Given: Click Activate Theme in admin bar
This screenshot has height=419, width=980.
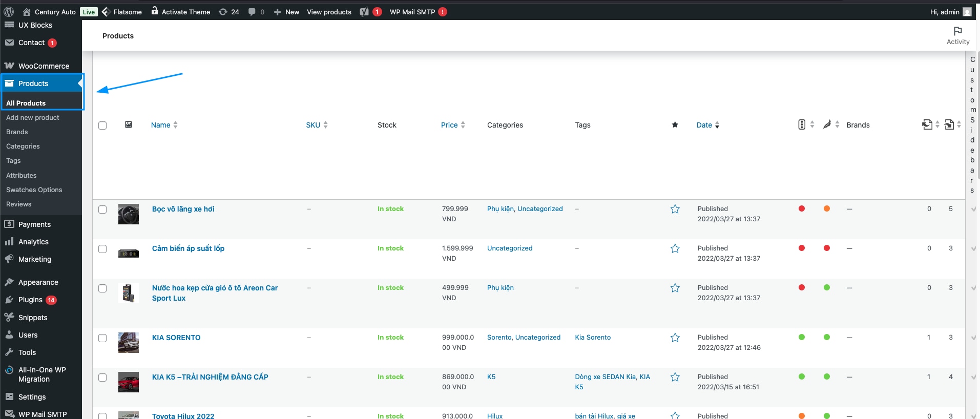Looking at the screenshot, I should 181,12.
